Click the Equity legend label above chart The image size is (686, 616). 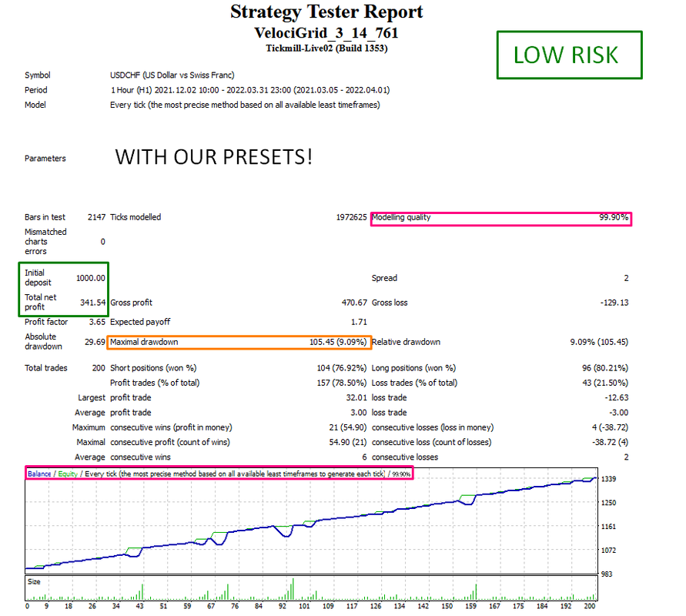point(68,474)
